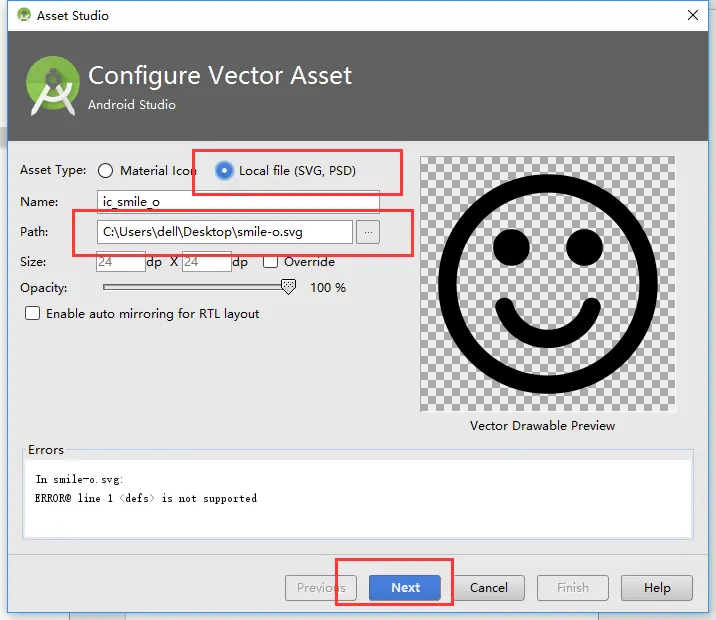Select Local file (SVG, PSD) option
Screen dimensions: 716x620
point(224,171)
